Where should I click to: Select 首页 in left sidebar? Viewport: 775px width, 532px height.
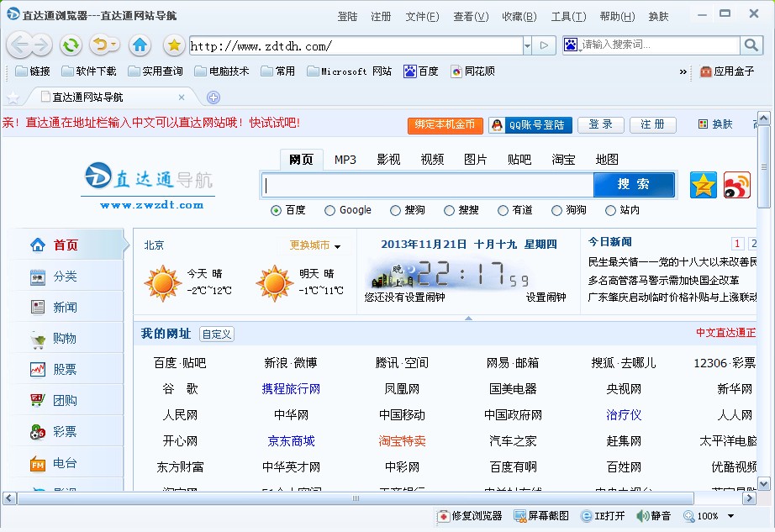pos(65,245)
